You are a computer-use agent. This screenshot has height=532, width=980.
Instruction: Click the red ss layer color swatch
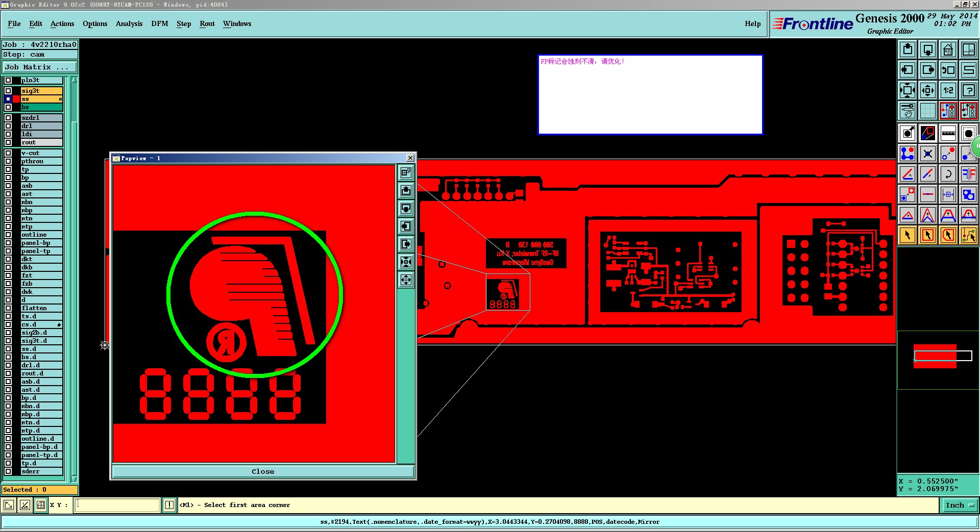coord(16,99)
